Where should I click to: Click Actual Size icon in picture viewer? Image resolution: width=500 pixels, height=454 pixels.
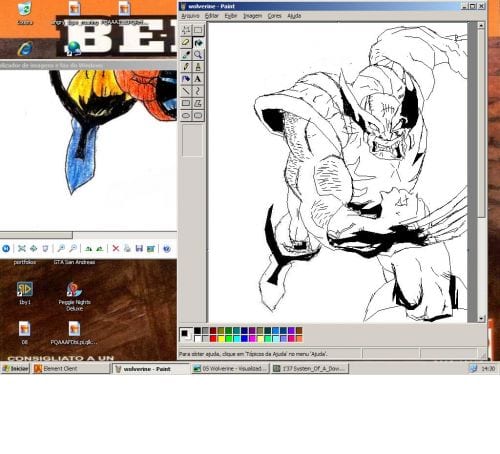[x=33, y=248]
